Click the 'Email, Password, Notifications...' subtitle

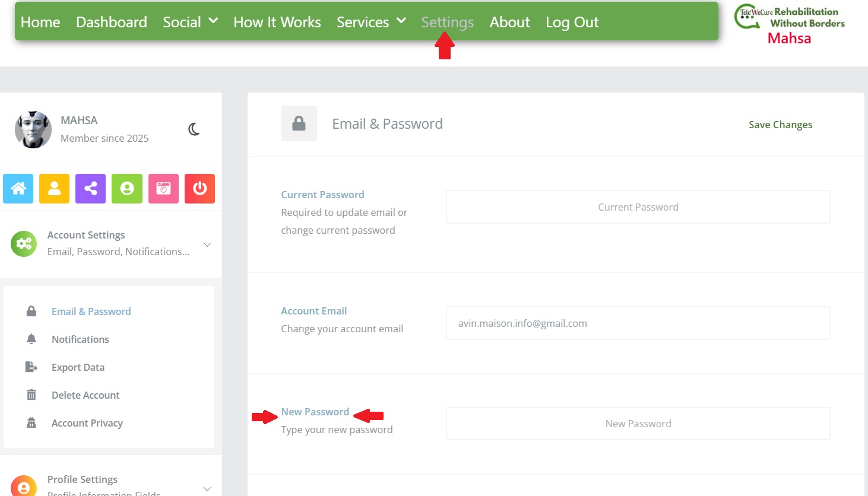coord(119,252)
